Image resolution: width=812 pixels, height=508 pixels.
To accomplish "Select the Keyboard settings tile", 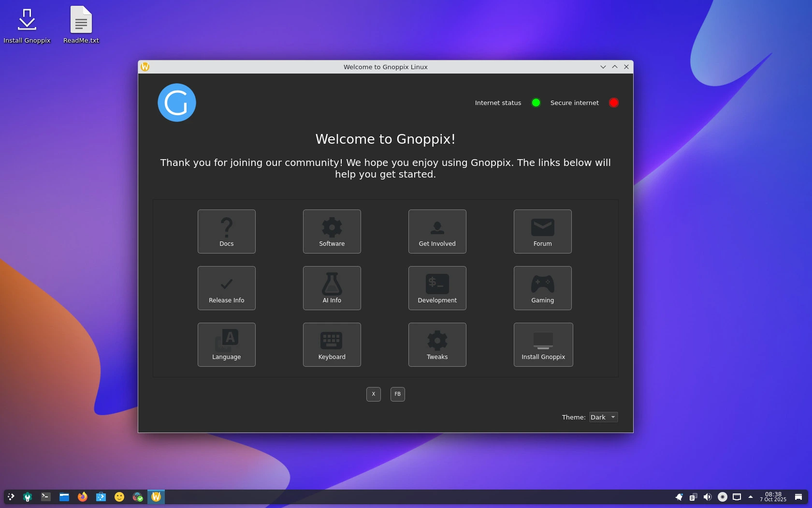I will (x=332, y=344).
